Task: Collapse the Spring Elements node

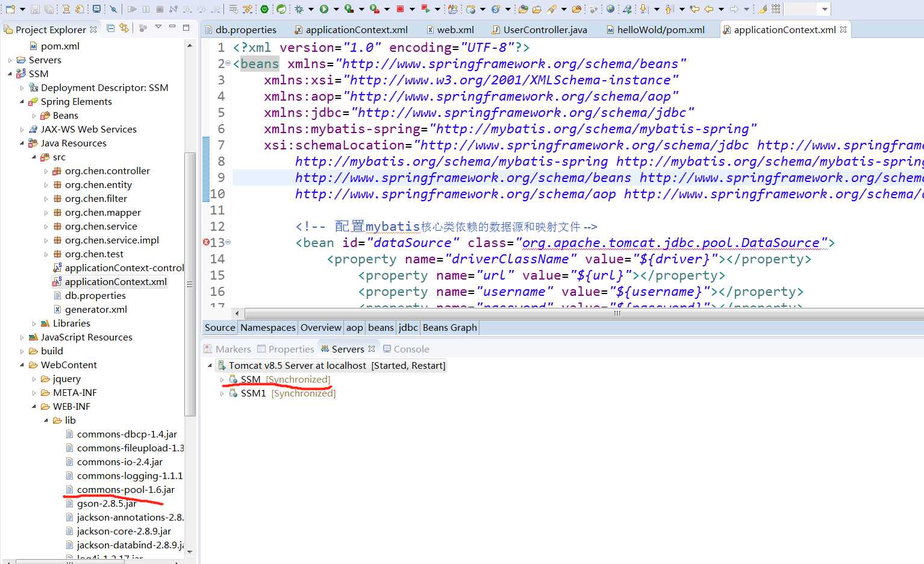Action: click(x=22, y=102)
